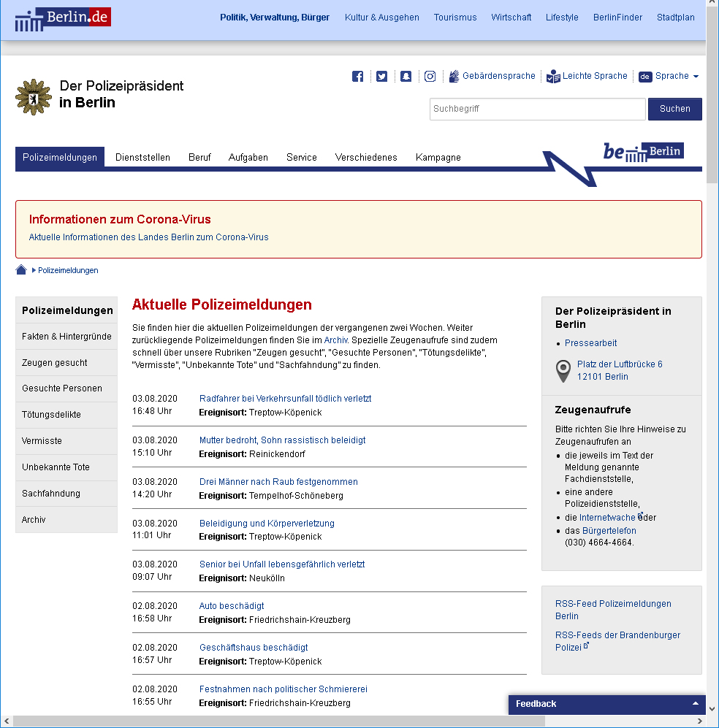Viewport: 719px width, 728px height.
Task: Open the Facebook page icon
Action: click(358, 77)
